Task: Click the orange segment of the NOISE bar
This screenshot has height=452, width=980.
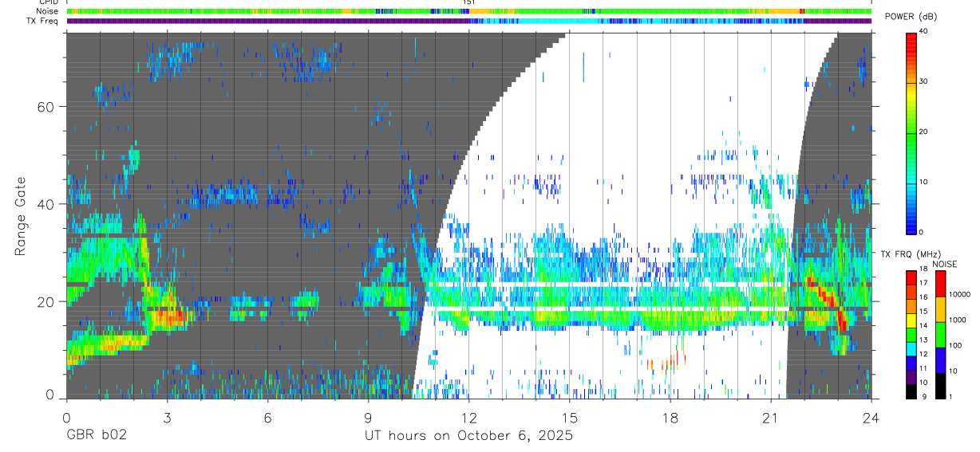Action: pyautogui.click(x=941, y=309)
